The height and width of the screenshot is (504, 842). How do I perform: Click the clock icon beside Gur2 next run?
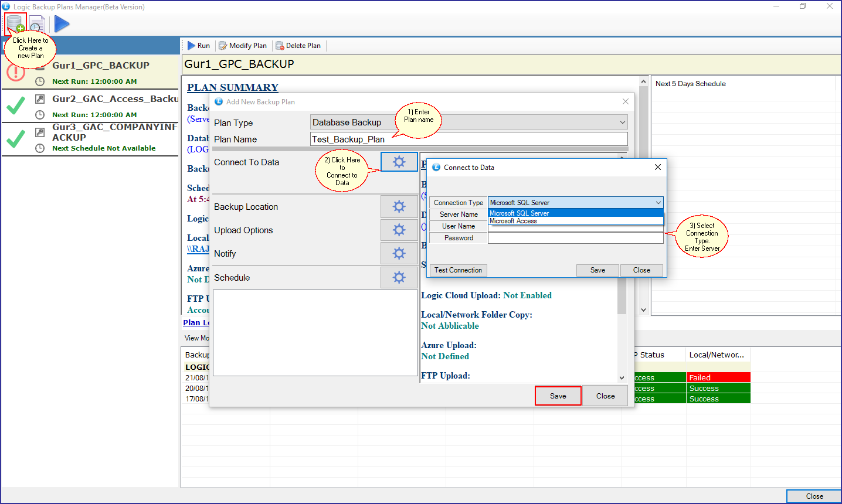coord(40,115)
